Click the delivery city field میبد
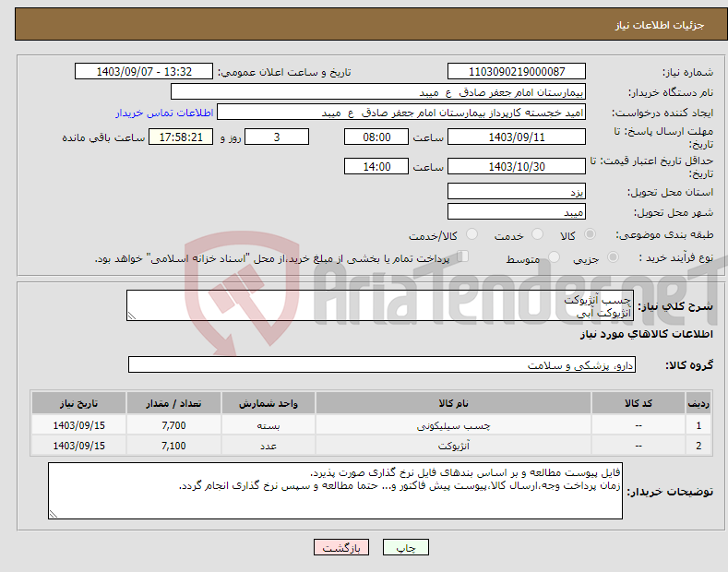Viewport: 728px width, 572px height. point(517,211)
